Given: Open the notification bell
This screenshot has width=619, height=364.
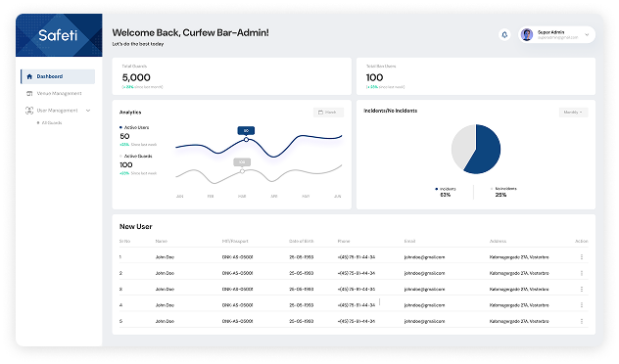Looking at the screenshot, I should (x=504, y=34).
